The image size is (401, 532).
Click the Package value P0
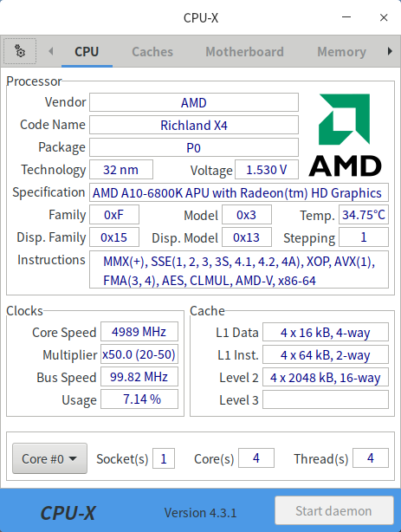194,147
